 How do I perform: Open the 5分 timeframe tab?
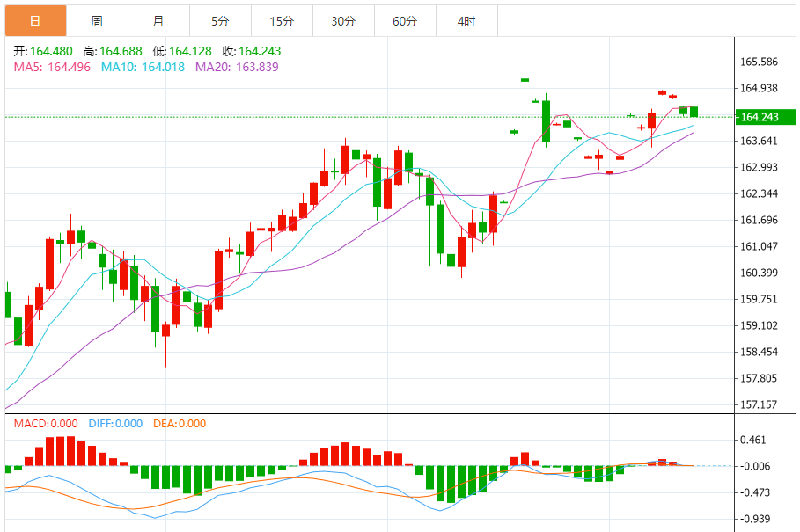[x=220, y=21]
